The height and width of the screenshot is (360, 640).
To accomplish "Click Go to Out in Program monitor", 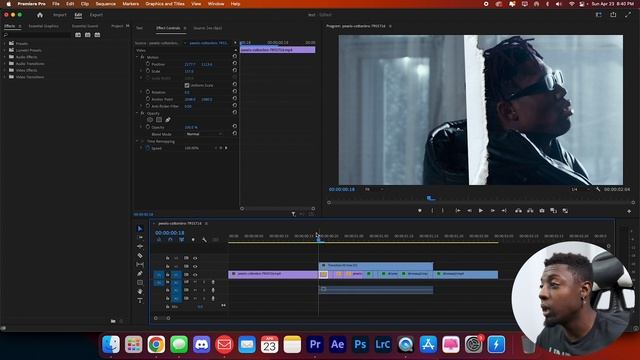I will pos(504,211).
